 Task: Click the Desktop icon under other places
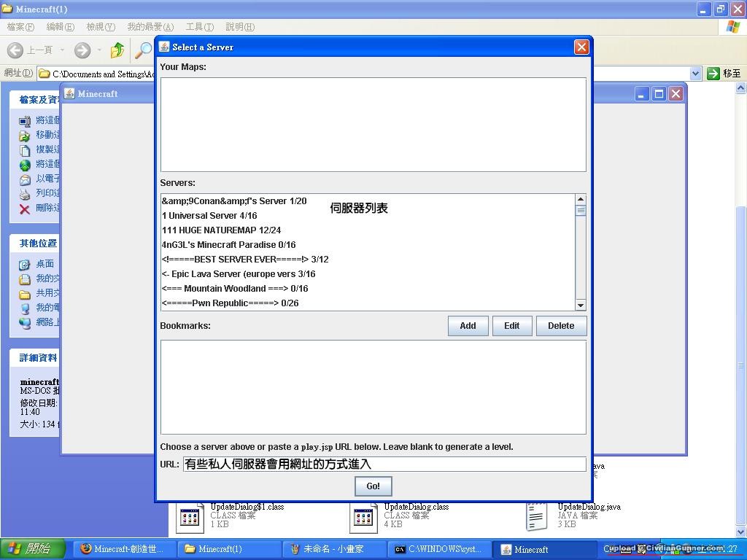[x=25, y=264]
